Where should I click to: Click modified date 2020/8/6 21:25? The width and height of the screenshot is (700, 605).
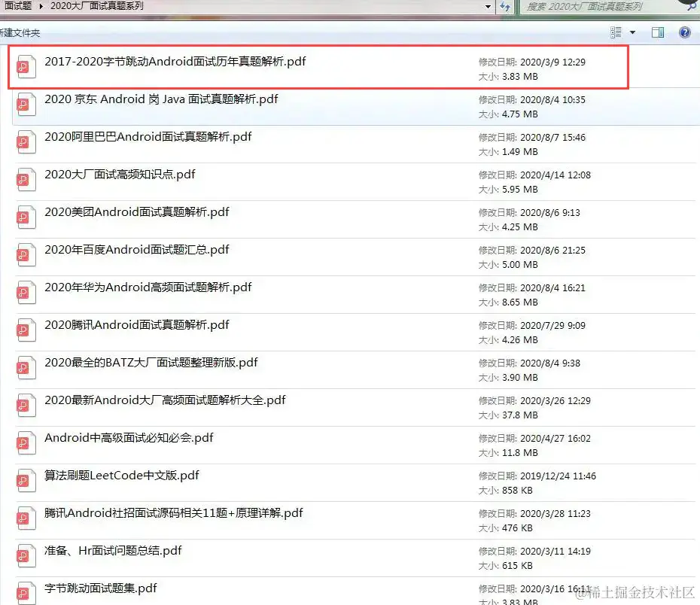(552, 251)
